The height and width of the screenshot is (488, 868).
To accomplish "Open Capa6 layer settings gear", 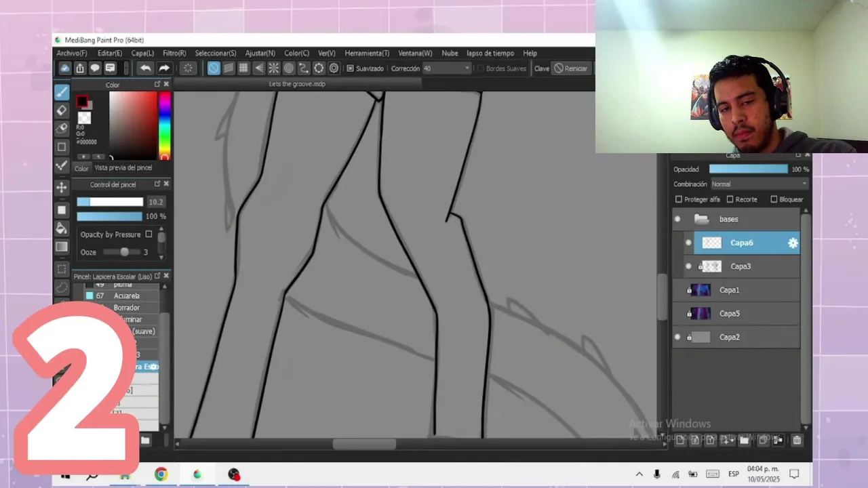I will pos(793,243).
